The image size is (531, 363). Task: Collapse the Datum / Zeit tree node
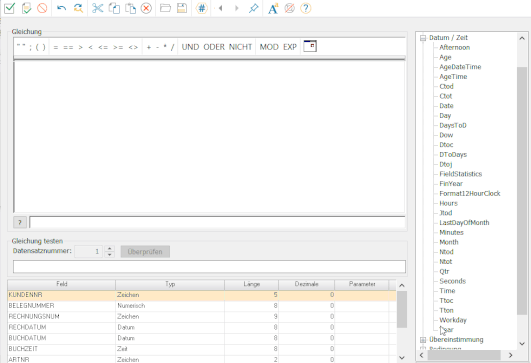423,38
